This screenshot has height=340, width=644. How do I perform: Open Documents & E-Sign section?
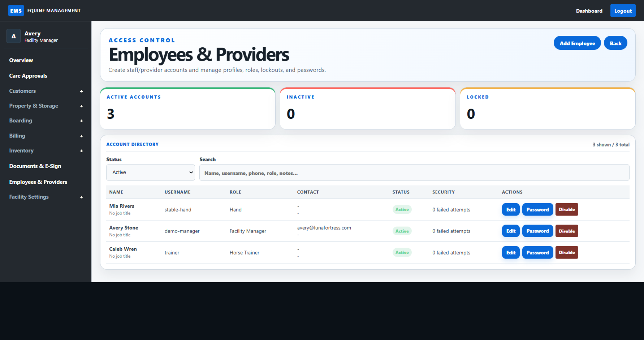35,166
